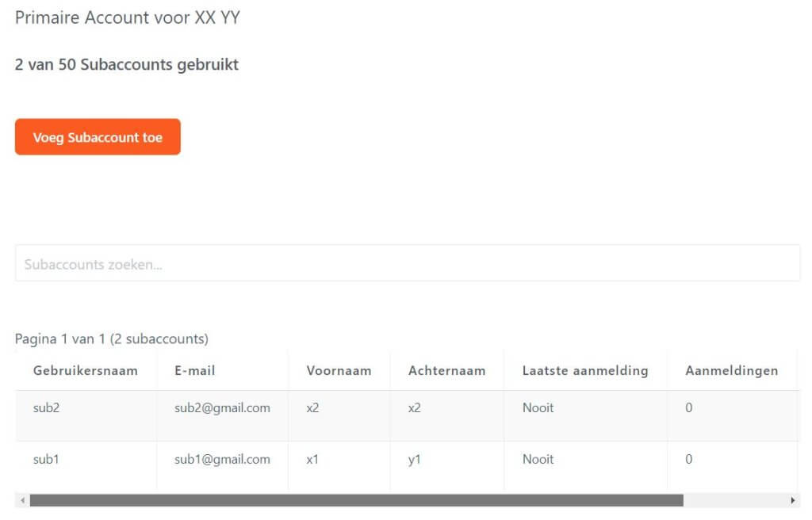The height and width of the screenshot is (520, 812).
Task: Click the Voeg Subaccount toe button
Action: tap(98, 136)
